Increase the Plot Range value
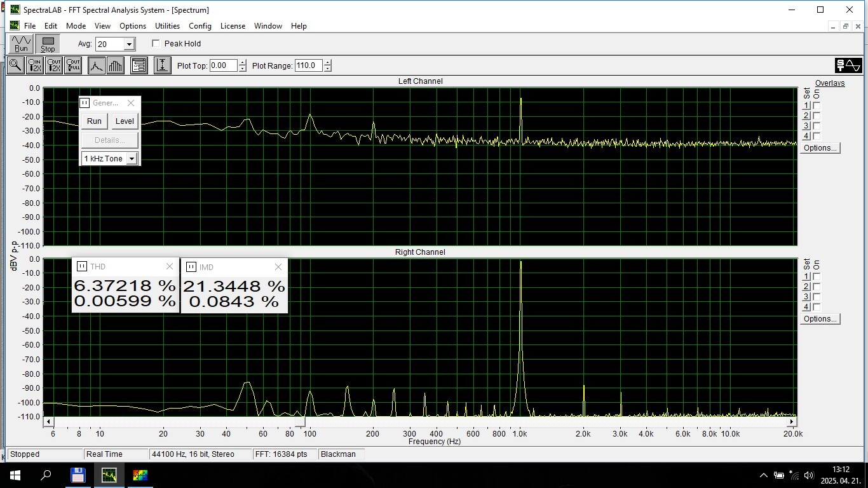 [x=327, y=62]
